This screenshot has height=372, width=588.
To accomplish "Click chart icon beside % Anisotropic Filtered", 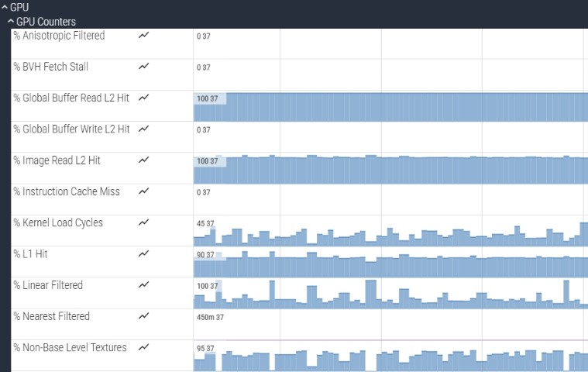I will click(x=143, y=36).
